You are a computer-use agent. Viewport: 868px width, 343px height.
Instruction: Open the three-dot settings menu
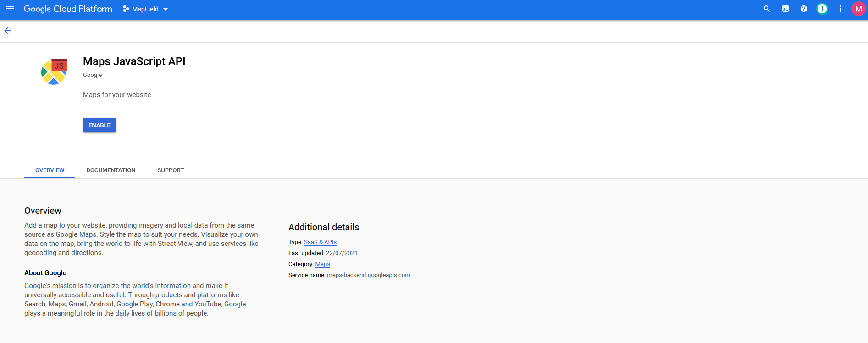point(840,9)
